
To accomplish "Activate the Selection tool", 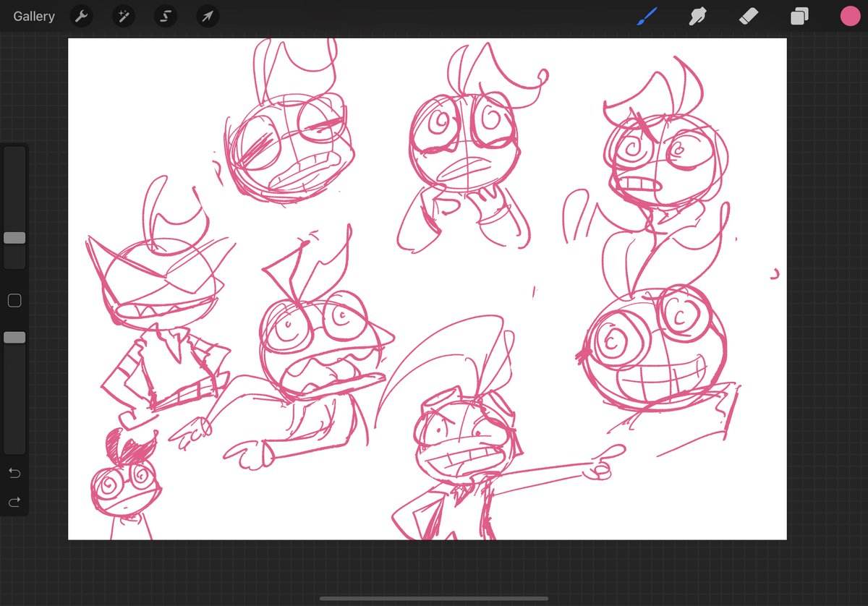I will pos(166,17).
